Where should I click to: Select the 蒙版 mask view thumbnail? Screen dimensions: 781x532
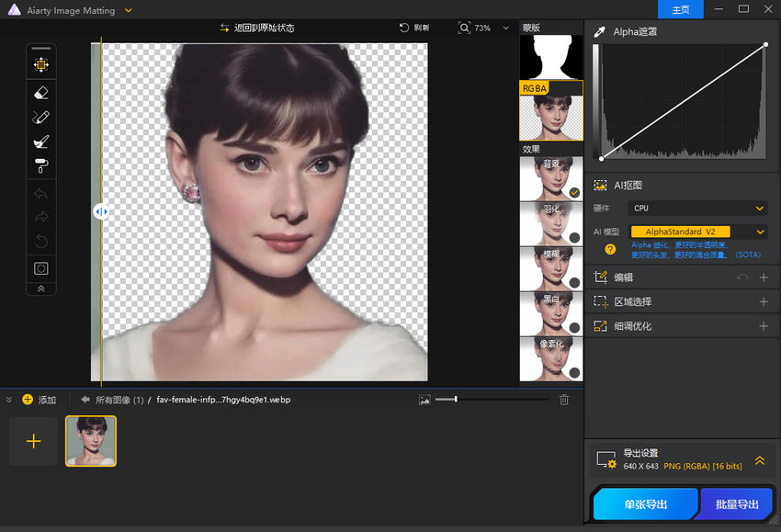pyautogui.click(x=551, y=56)
